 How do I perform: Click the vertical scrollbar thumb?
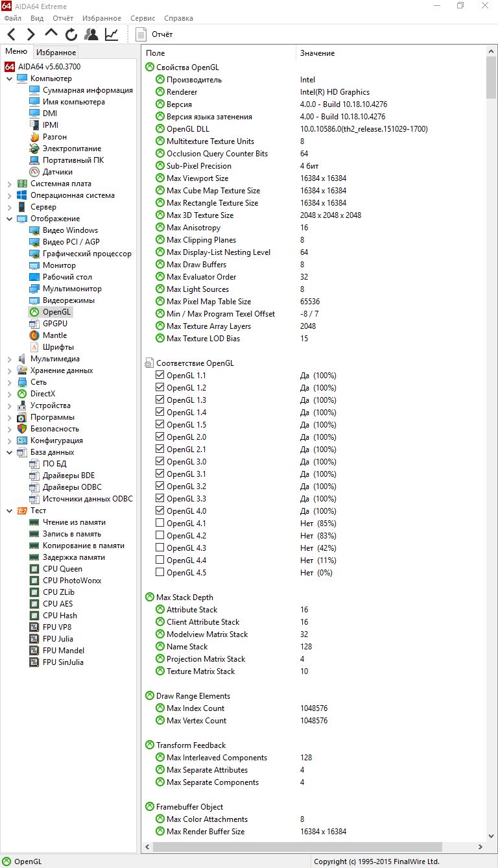[491, 78]
